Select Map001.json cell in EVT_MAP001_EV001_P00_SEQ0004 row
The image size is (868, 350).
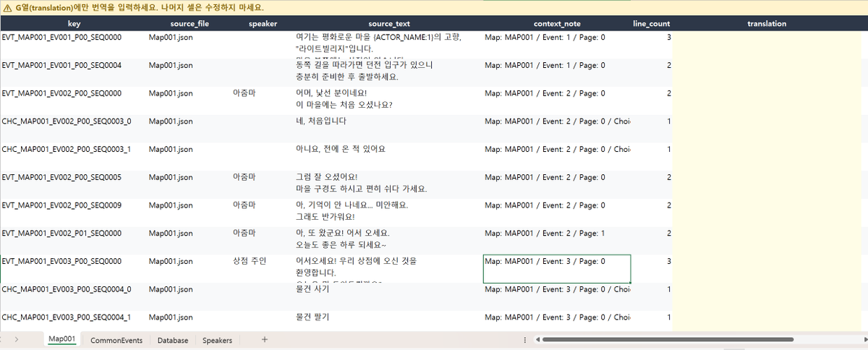click(x=189, y=72)
